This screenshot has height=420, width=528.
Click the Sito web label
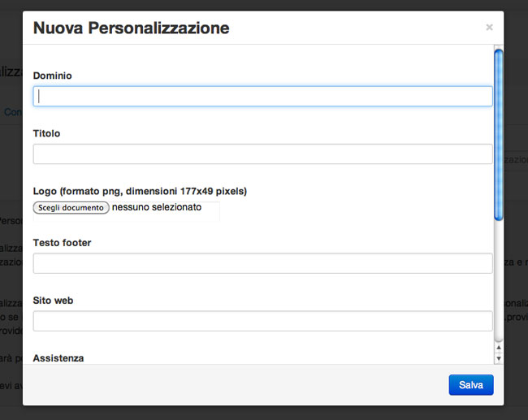54,301
